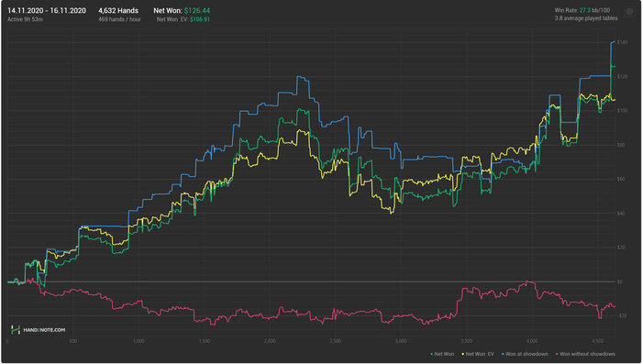The width and height of the screenshot is (642, 364).
Task: Click the "Active 9h 53m" text
Action: pos(25,19)
